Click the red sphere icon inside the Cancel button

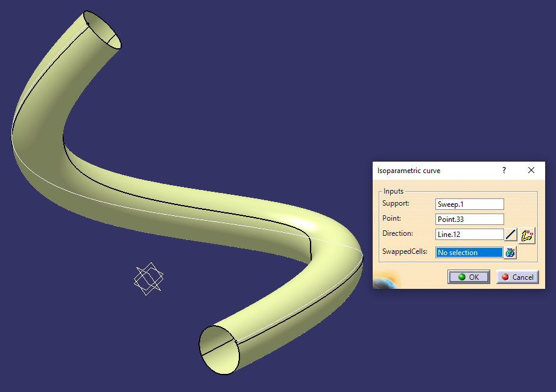coord(505,277)
